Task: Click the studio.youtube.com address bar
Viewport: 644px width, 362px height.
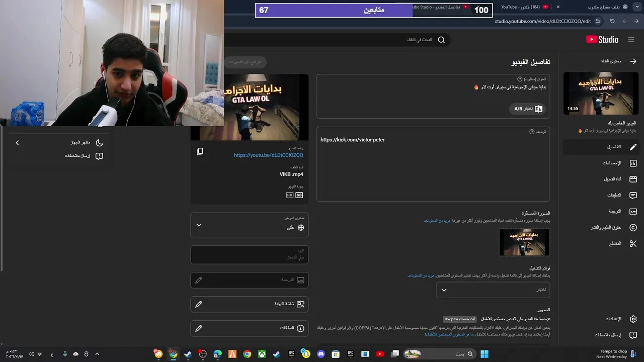Action: [542, 21]
